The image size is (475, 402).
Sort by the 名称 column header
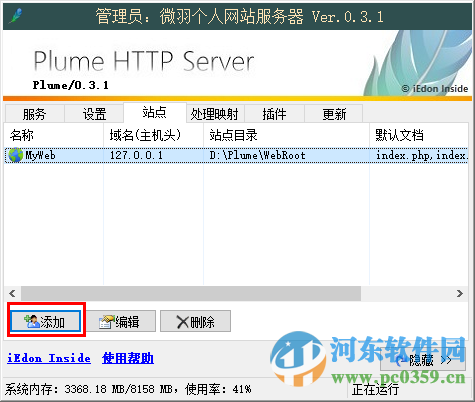pos(53,135)
